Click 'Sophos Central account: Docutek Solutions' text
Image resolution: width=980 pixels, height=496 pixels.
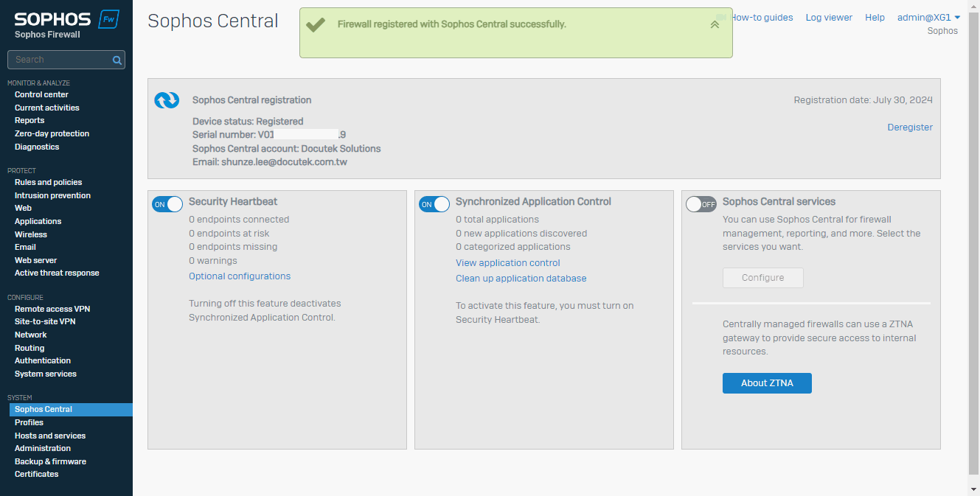pos(287,149)
